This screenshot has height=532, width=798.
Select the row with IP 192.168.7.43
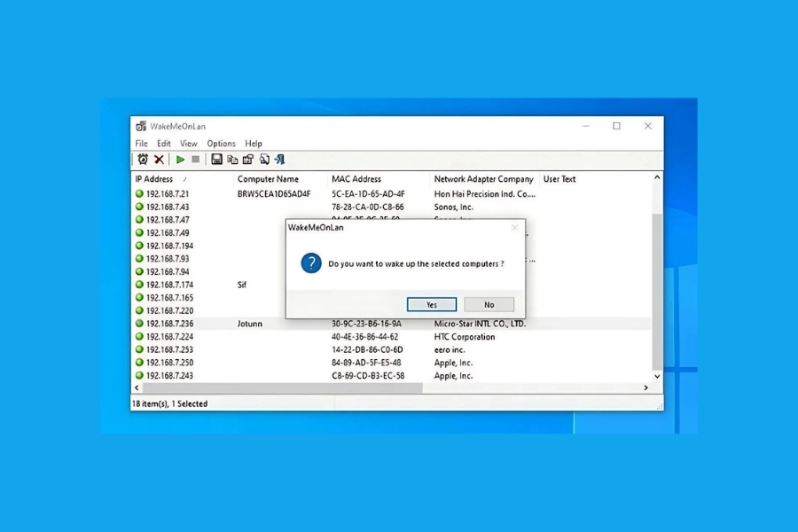391,207
